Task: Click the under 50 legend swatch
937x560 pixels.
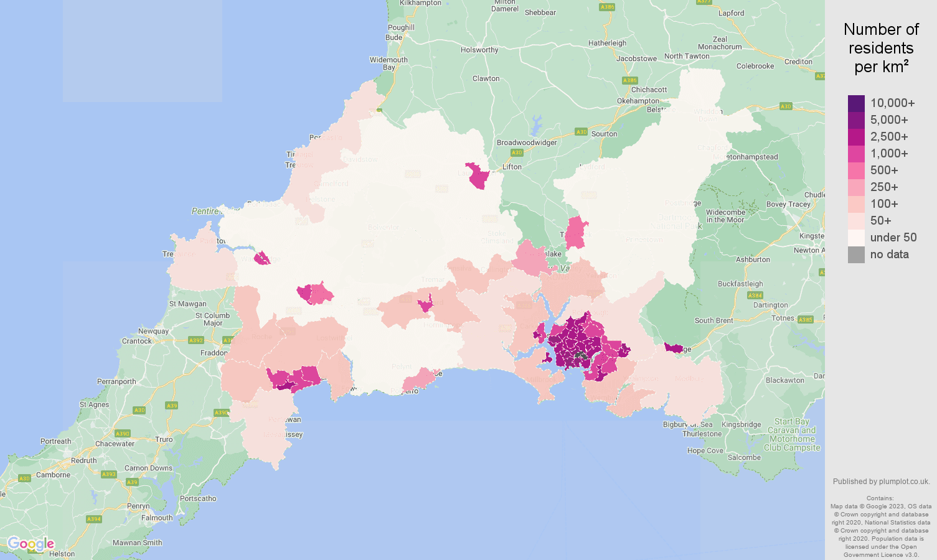Action: (856, 238)
